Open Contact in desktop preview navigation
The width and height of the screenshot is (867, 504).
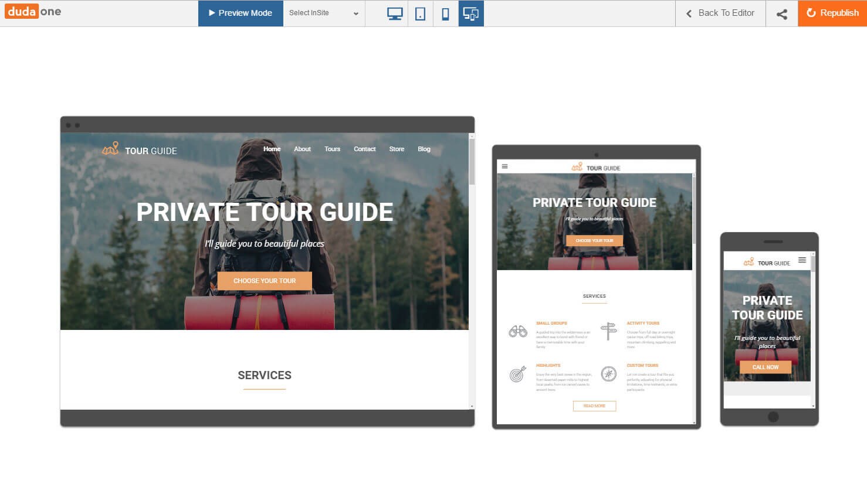point(364,149)
